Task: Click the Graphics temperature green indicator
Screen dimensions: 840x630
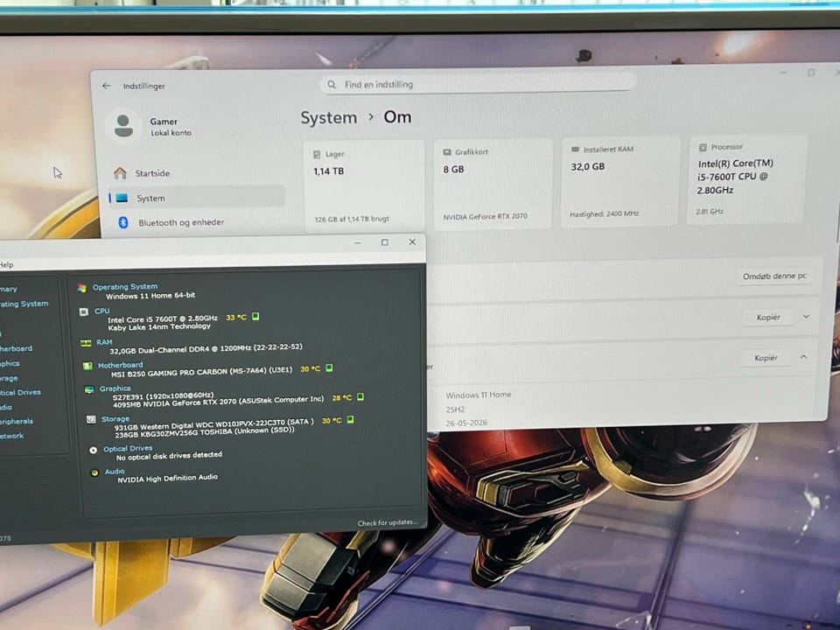Action: pyautogui.click(x=360, y=397)
